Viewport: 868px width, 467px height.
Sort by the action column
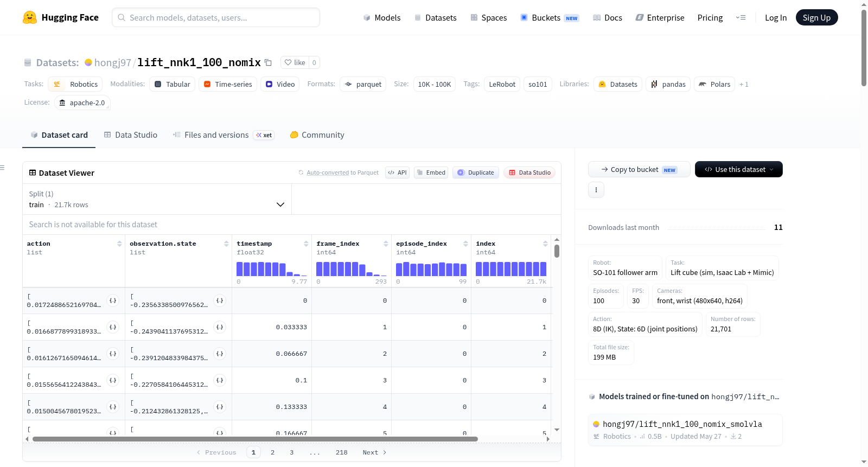119,244
